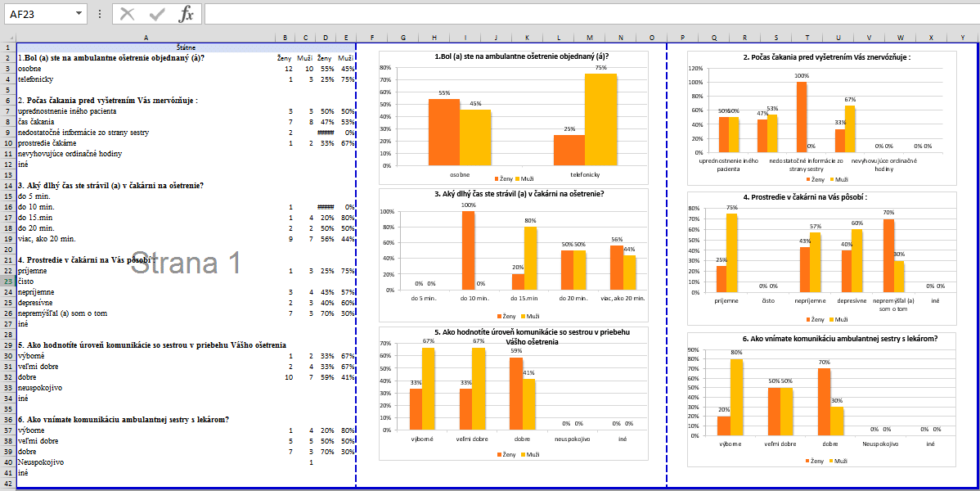Click the 'Ženy' legend entry in chart 6
Image resolution: width=980 pixels, height=491 pixels.
tap(813, 461)
